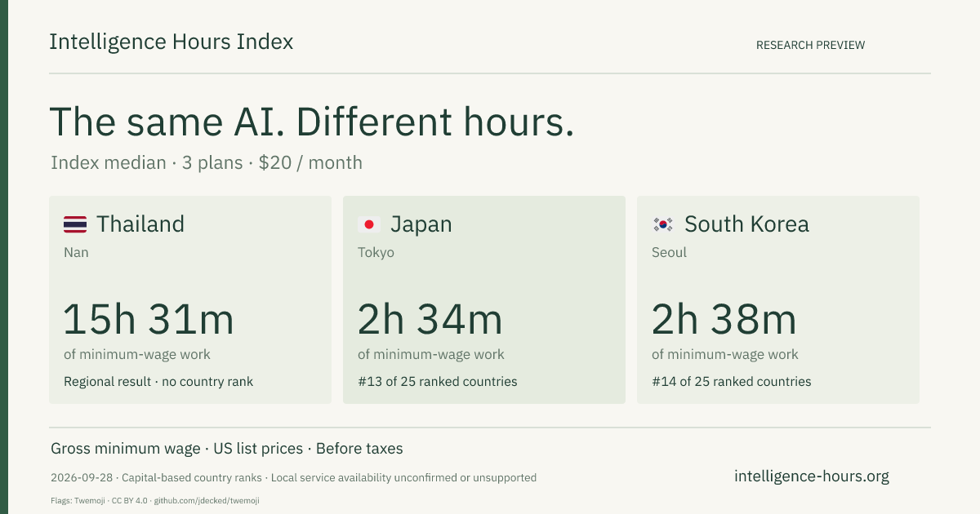Screen dimensions: 980x514
Task: Click '#14 of 25 ranked countries' text
Action: [x=732, y=381]
